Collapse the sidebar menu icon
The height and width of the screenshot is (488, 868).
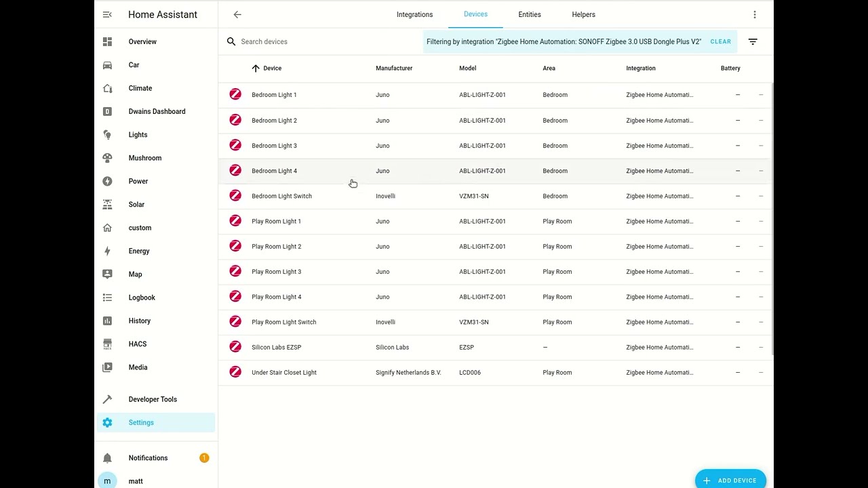click(107, 14)
